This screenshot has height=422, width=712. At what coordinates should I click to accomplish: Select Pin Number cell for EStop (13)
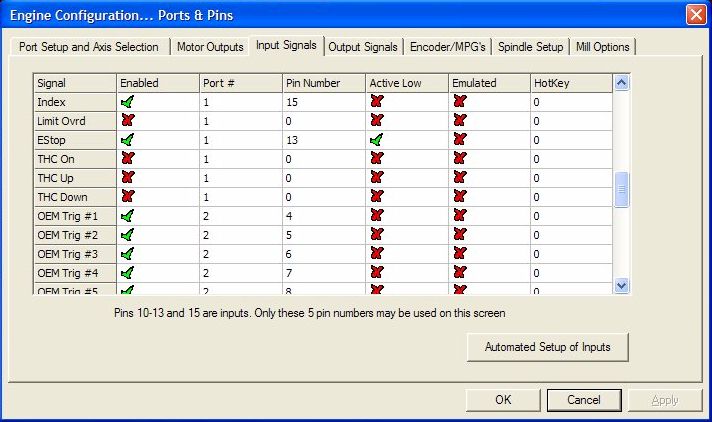[324, 140]
